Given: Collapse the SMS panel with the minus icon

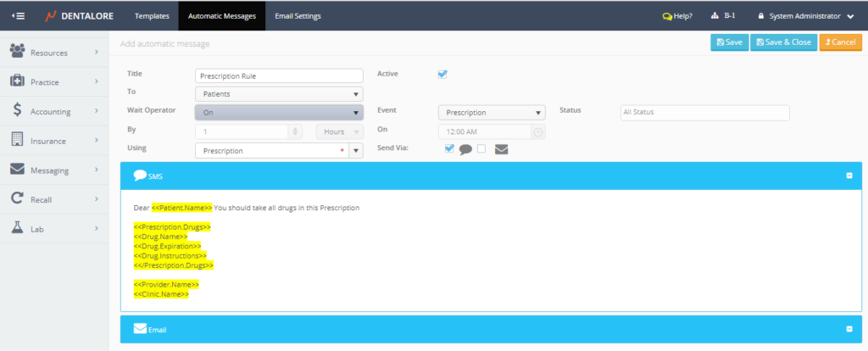Looking at the screenshot, I should (x=849, y=176).
